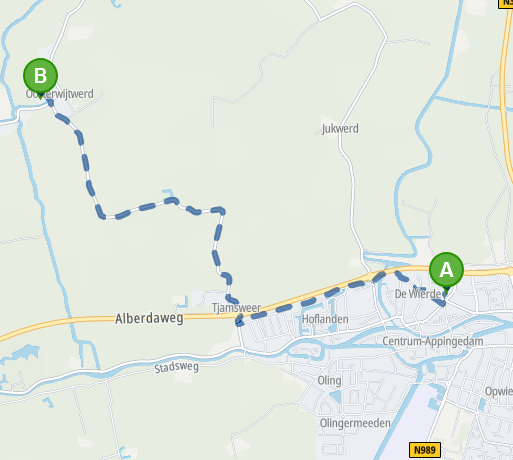The width and height of the screenshot is (513, 460).
Task: Select the Oling neighborhood label
Action: coord(329,380)
